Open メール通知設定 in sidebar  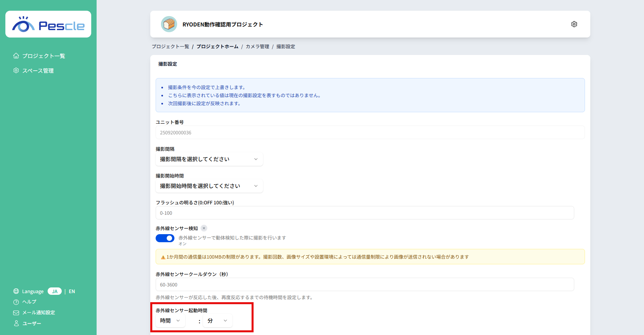click(x=39, y=313)
